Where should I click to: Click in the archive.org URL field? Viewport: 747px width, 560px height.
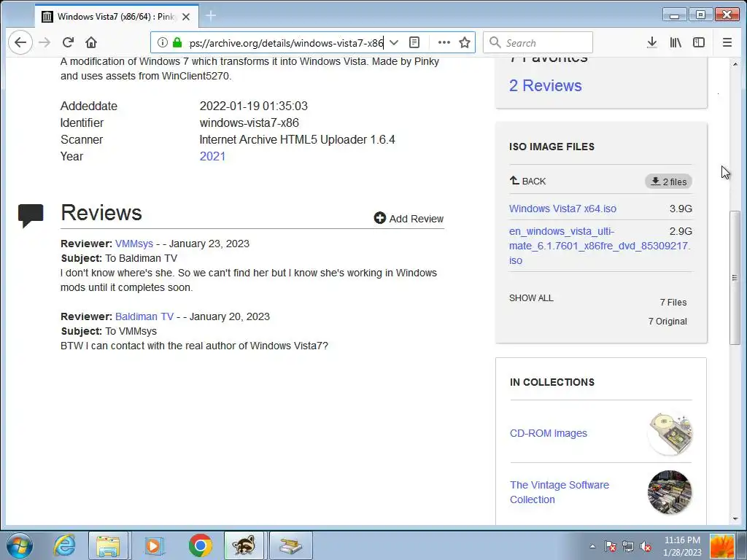point(286,43)
